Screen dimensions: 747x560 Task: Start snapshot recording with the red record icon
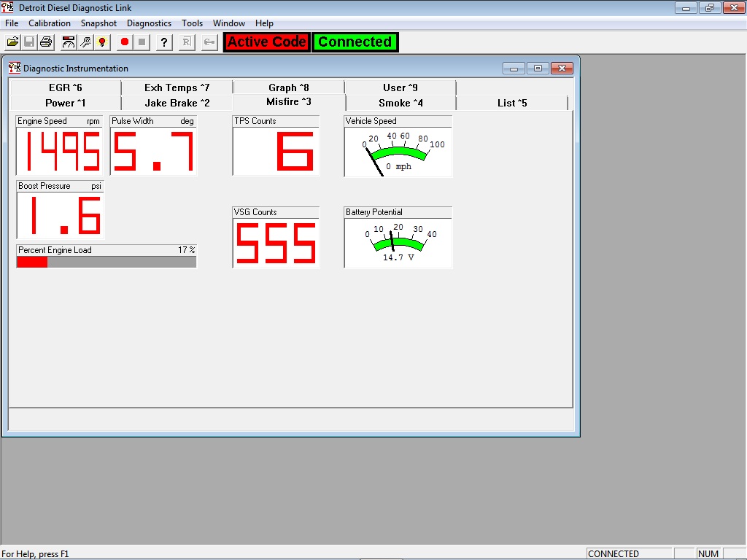(x=124, y=42)
